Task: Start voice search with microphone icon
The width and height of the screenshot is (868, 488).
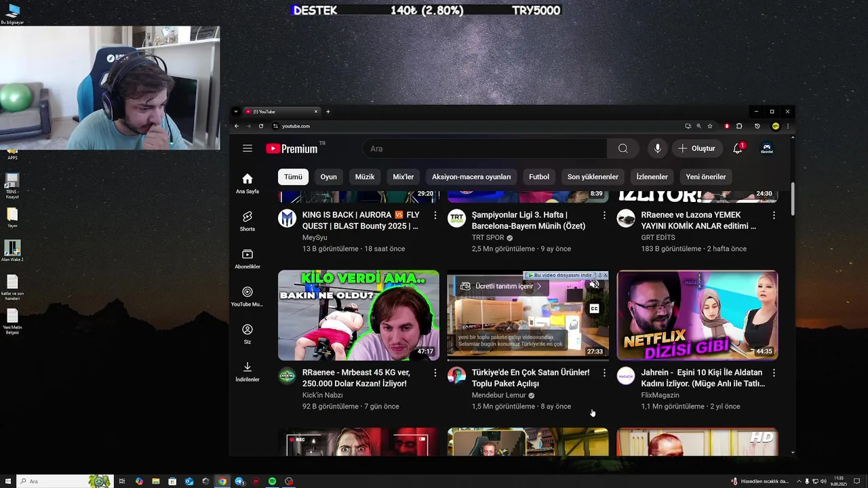Action: [x=657, y=148]
